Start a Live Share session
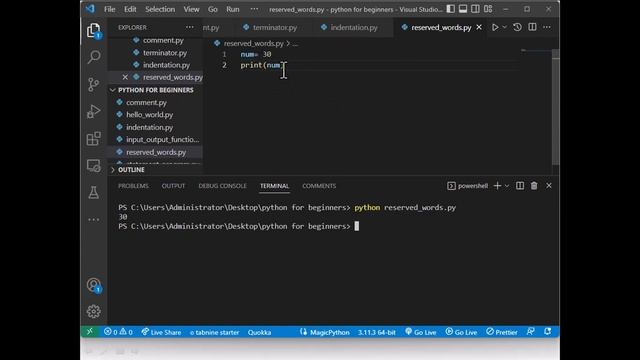The width and height of the screenshot is (640, 360). click(x=161, y=332)
